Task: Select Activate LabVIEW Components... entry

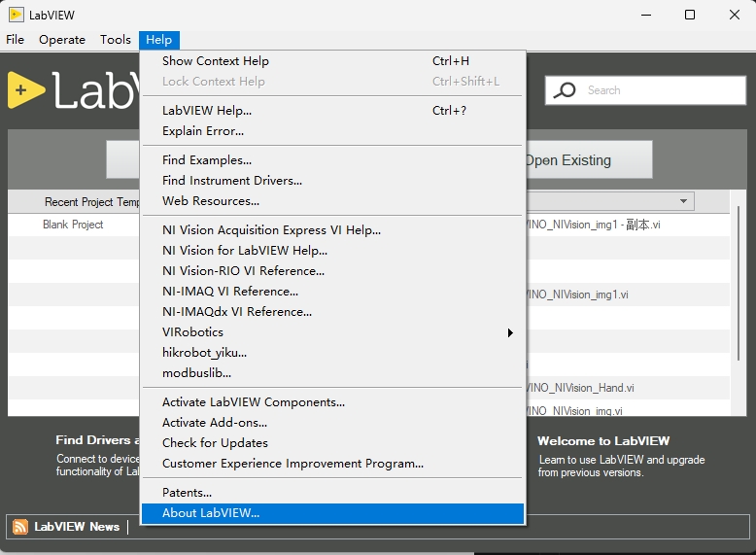Action: [x=254, y=402]
